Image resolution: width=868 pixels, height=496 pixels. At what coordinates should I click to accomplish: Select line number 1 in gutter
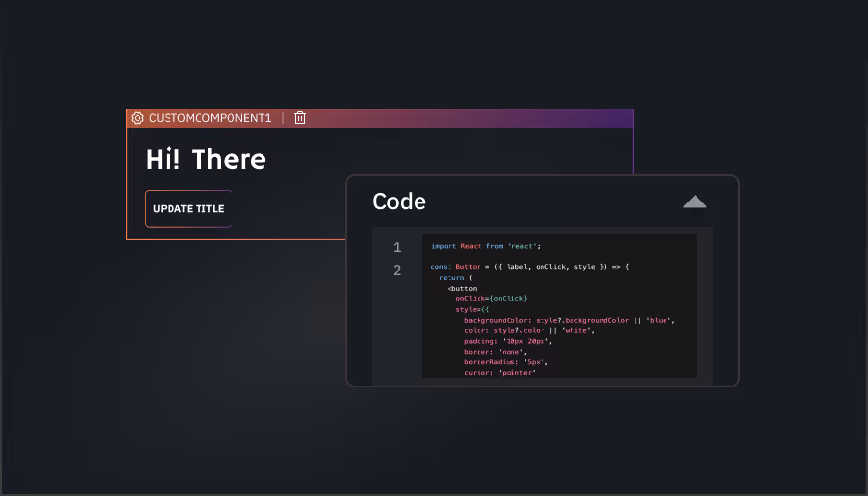tap(397, 248)
